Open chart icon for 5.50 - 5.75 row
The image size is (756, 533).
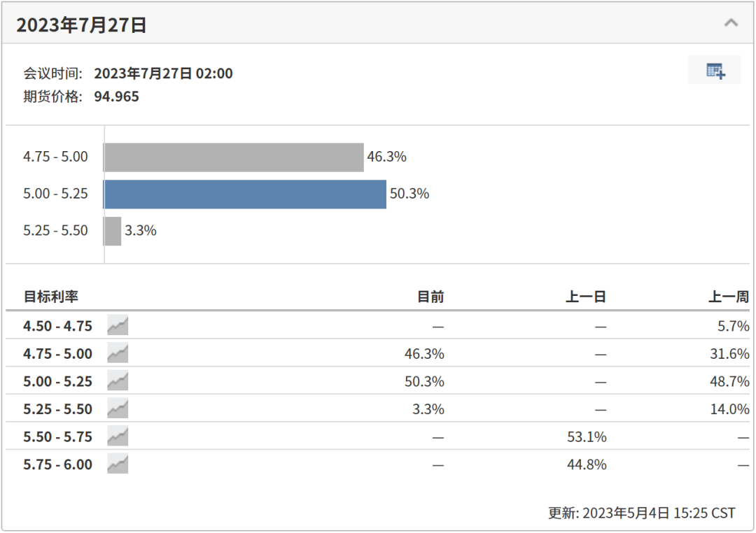pyautogui.click(x=118, y=436)
